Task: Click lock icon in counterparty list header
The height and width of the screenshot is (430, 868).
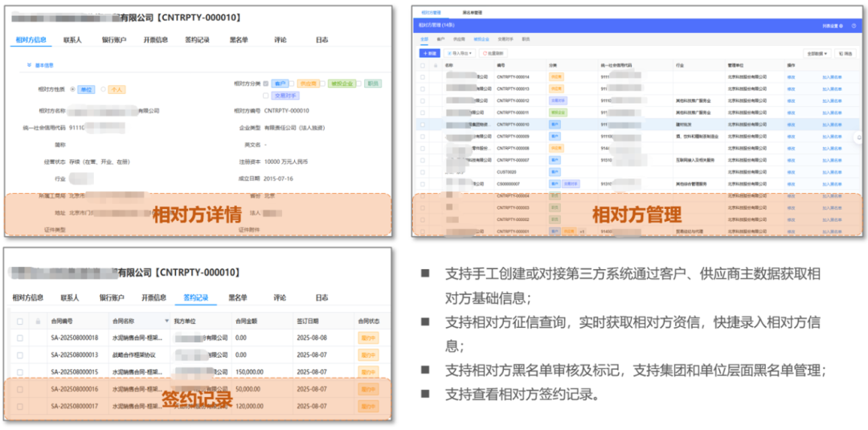Action: point(435,65)
